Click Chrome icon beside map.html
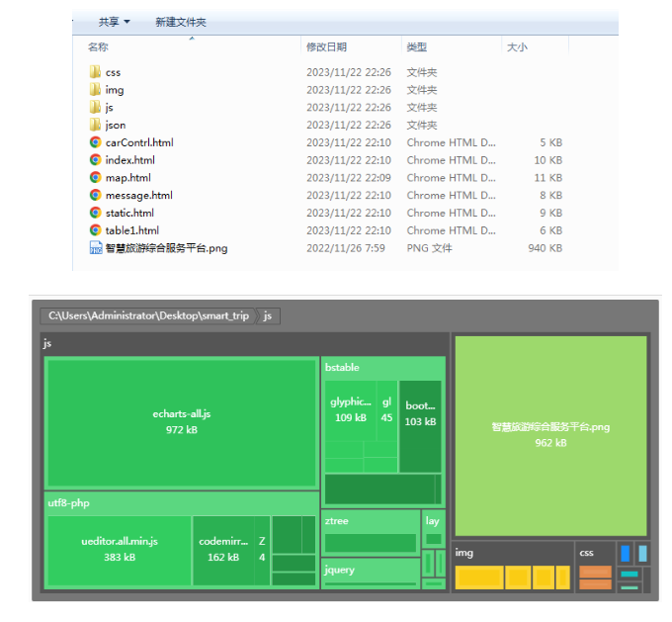The height and width of the screenshot is (622, 672). click(x=95, y=177)
